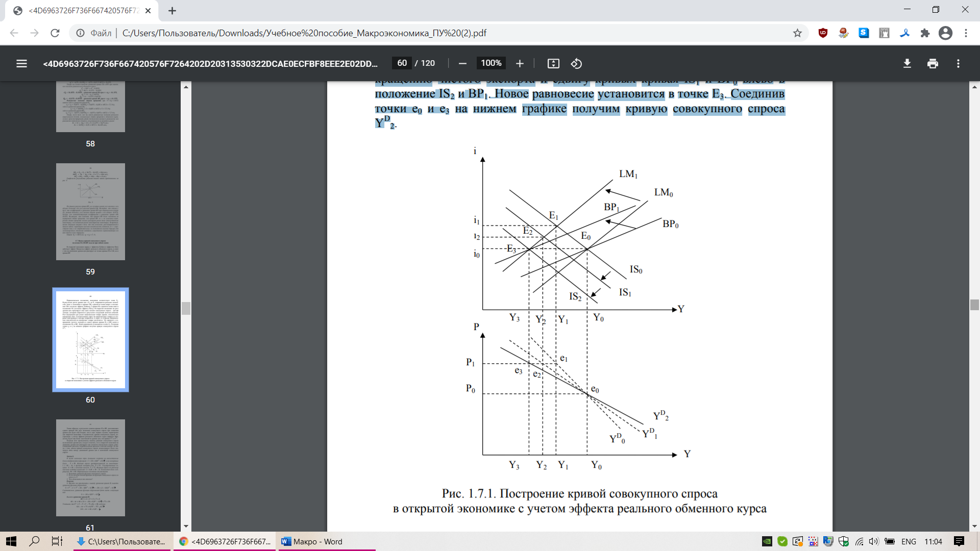Open Windows taskbar search

[34, 541]
